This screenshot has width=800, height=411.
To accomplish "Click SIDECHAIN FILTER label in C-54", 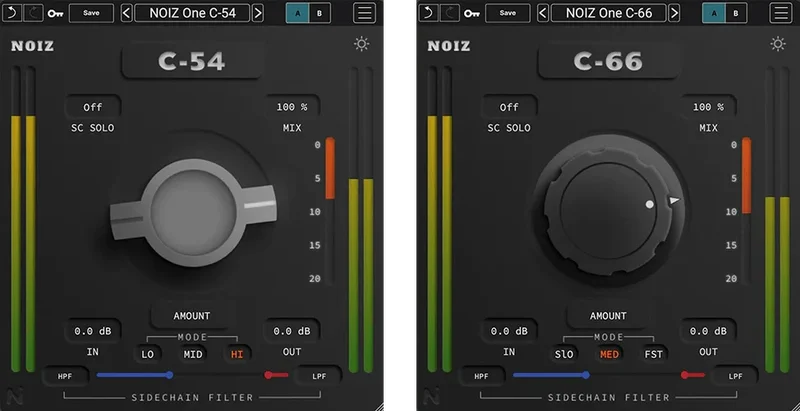I will pos(192,397).
